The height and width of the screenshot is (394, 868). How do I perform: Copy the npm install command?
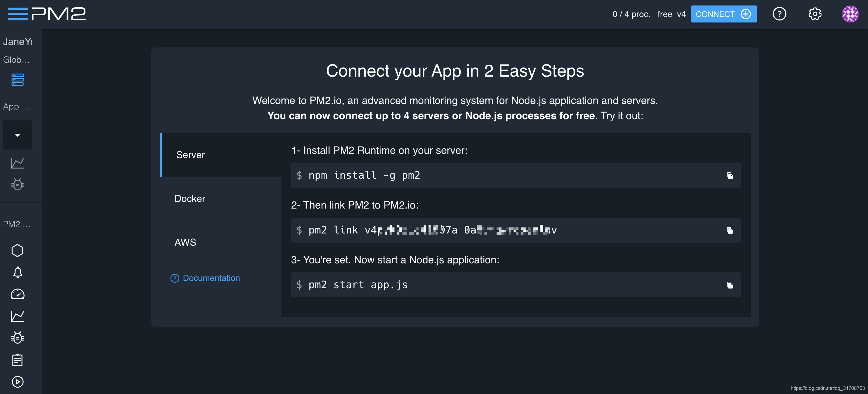729,176
